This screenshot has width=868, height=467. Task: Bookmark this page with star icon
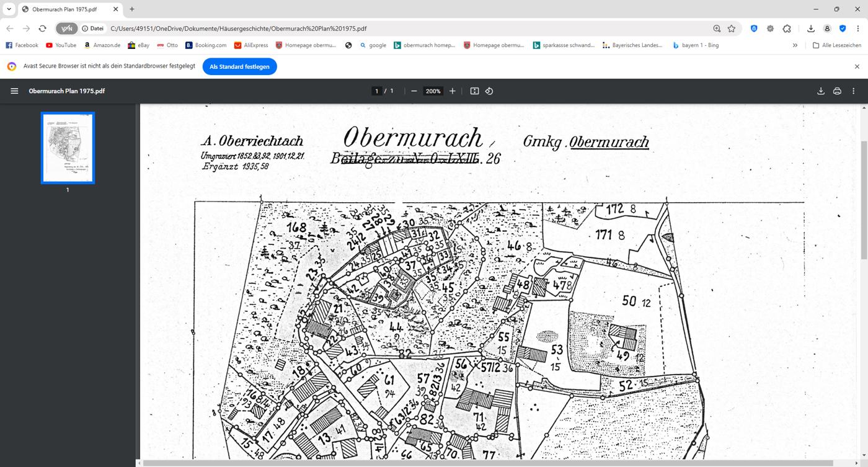732,29
